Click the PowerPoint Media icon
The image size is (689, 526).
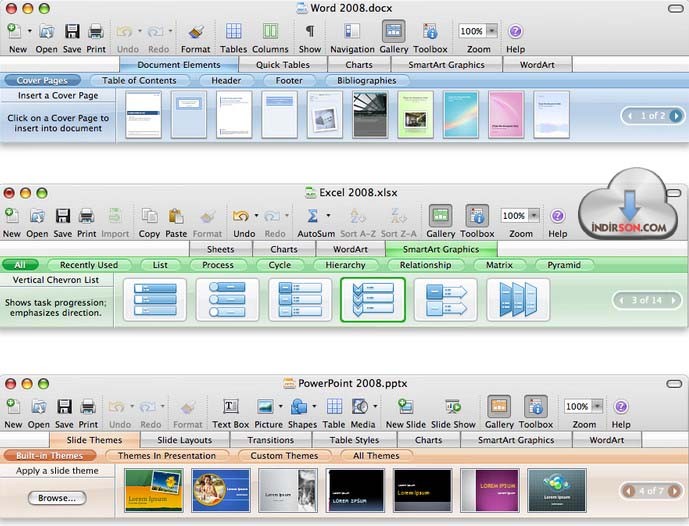(360, 407)
